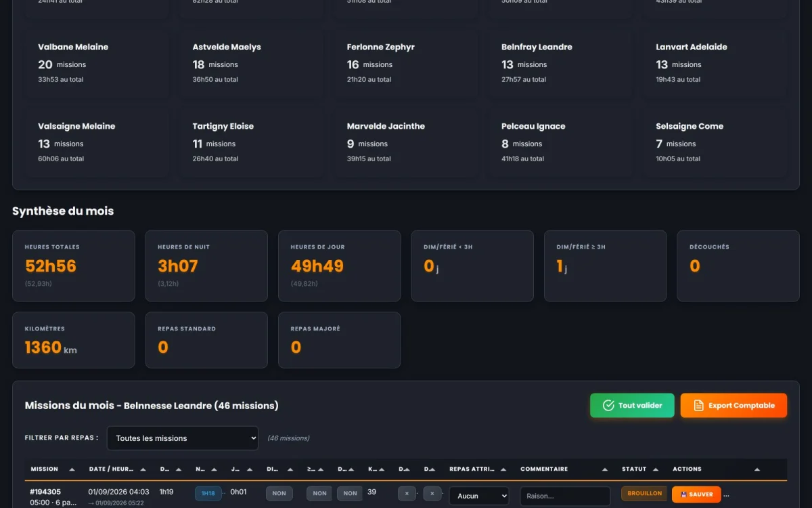Click the sort arrow beside ACTIONS header

click(x=757, y=469)
